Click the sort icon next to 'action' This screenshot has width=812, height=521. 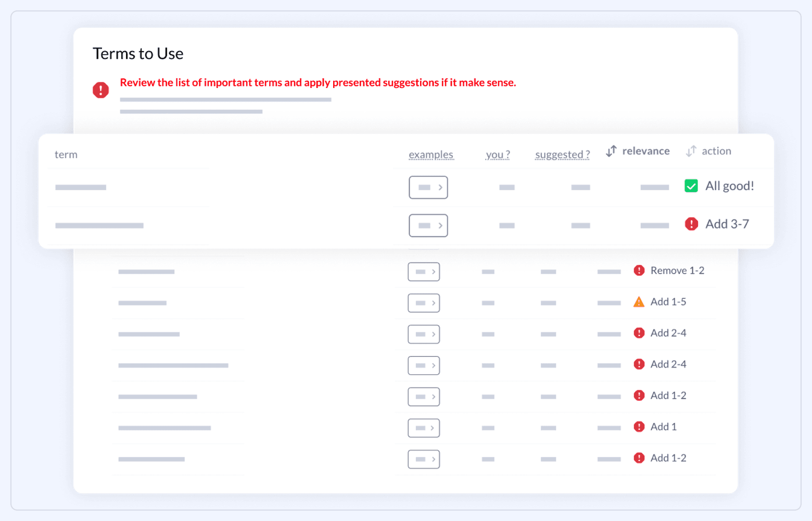691,151
